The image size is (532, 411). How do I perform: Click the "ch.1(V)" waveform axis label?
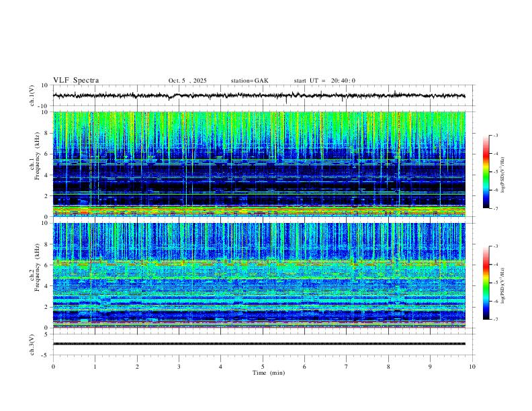point(32,95)
